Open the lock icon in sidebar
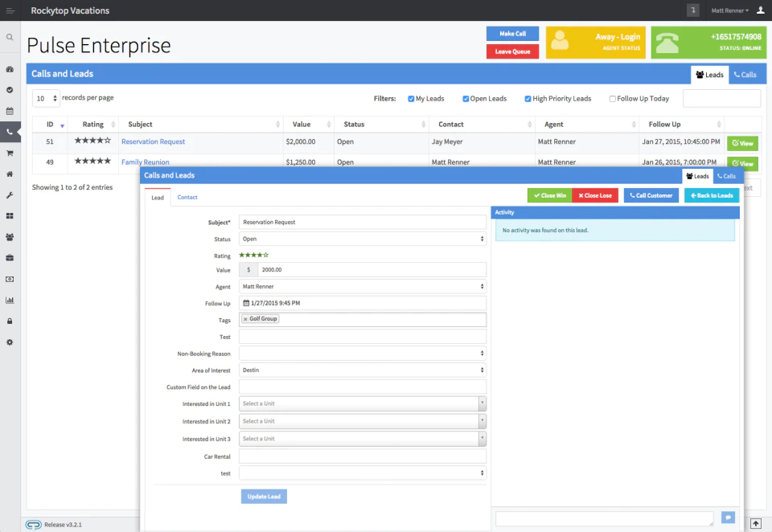 pos(10,321)
